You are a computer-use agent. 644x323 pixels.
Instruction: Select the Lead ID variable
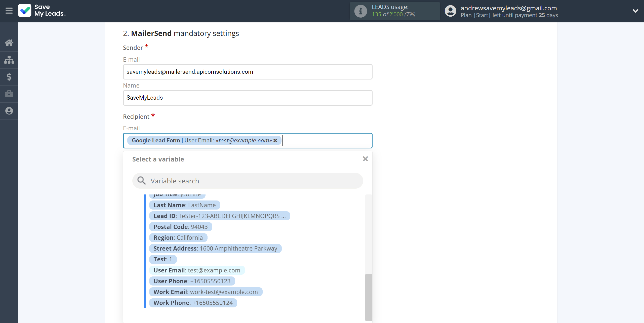pyautogui.click(x=219, y=216)
